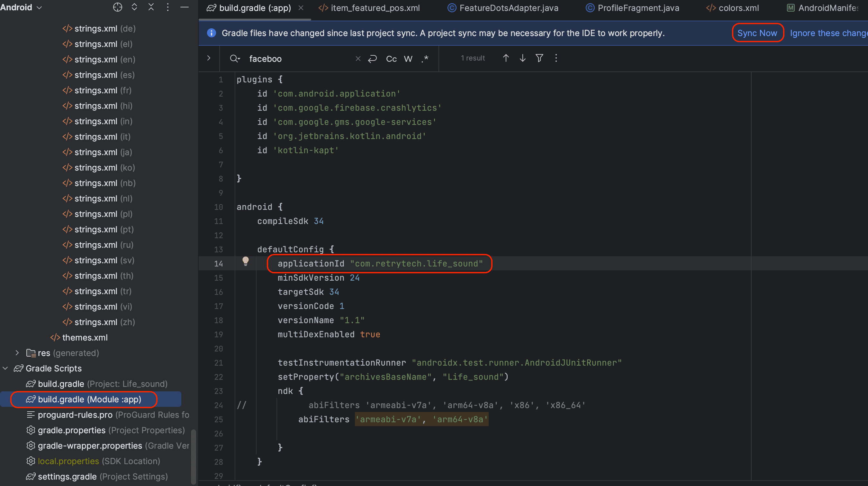
Task: Go to previous search occurrence arrow
Action: coord(506,58)
